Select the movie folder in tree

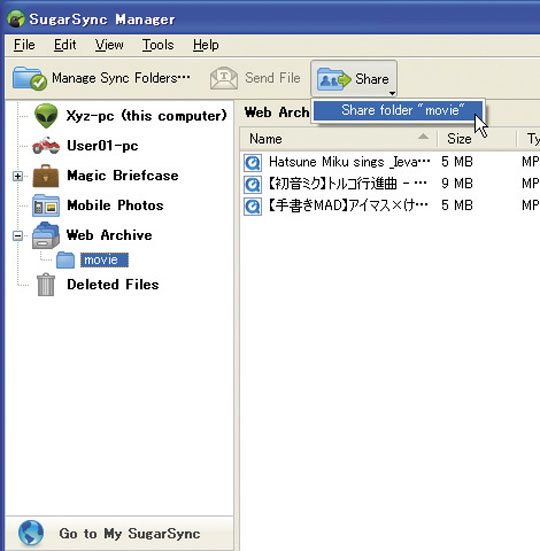point(104,260)
